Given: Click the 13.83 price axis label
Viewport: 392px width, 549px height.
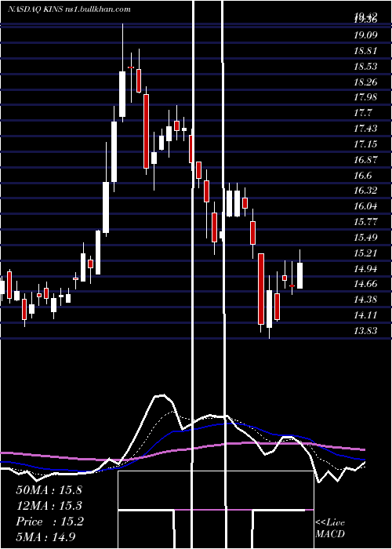Looking at the screenshot, I should tap(365, 330).
